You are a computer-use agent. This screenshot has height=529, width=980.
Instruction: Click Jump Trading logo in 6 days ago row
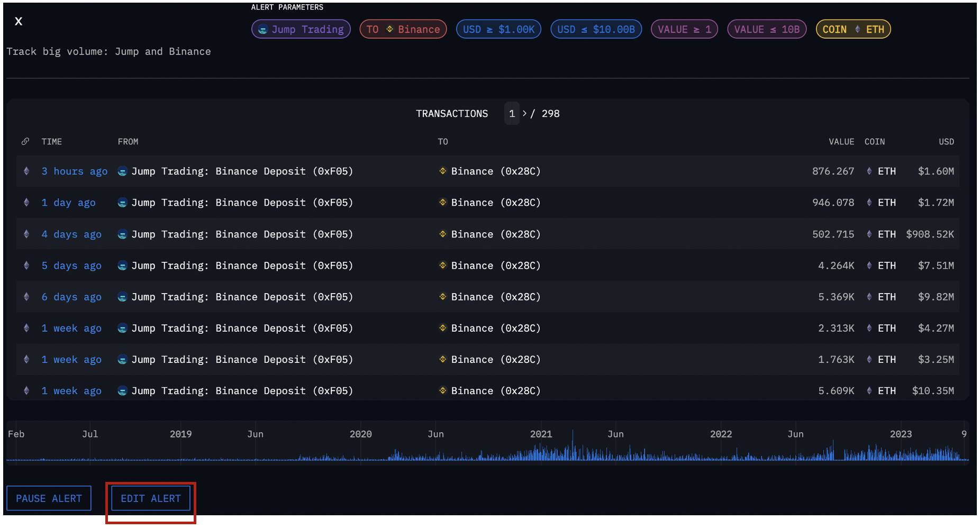tap(122, 297)
